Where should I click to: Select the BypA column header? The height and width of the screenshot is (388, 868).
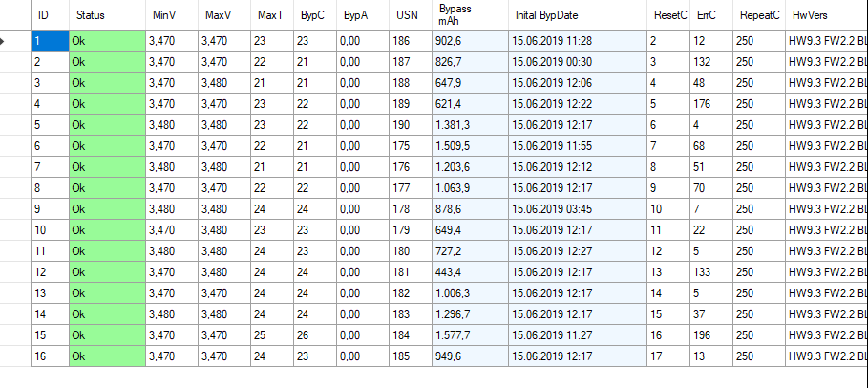coord(363,15)
